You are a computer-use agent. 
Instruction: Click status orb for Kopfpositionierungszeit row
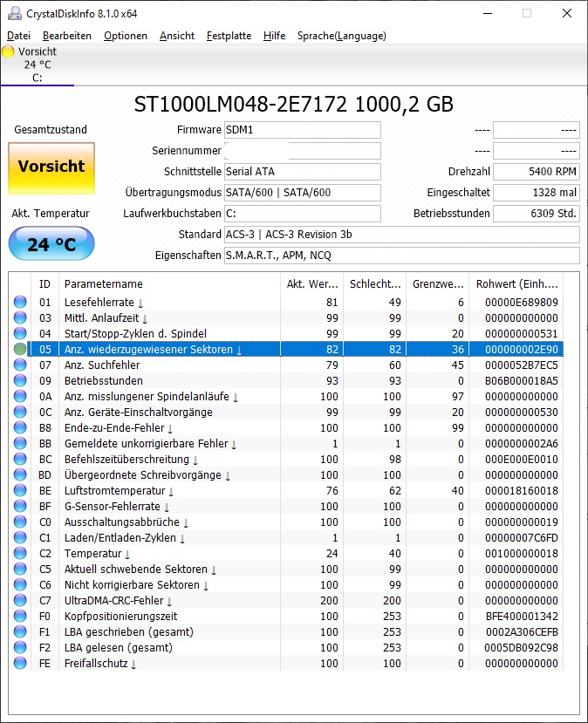[20, 616]
